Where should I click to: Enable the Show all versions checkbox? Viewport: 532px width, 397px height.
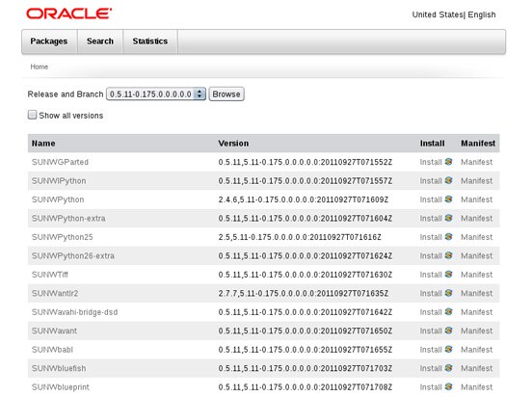click(x=32, y=115)
